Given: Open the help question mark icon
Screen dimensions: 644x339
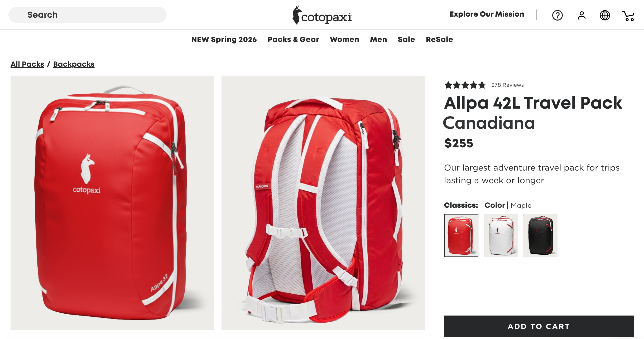Looking at the screenshot, I should 557,15.
